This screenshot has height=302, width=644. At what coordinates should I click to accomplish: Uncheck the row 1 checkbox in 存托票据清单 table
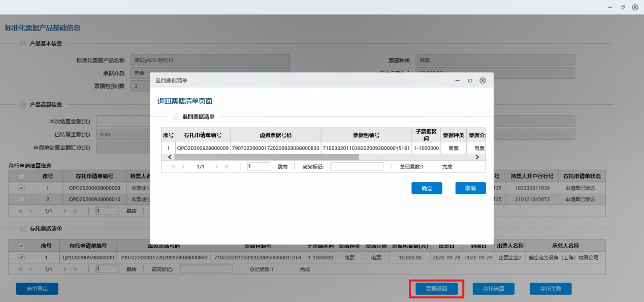pyautogui.click(x=21, y=257)
